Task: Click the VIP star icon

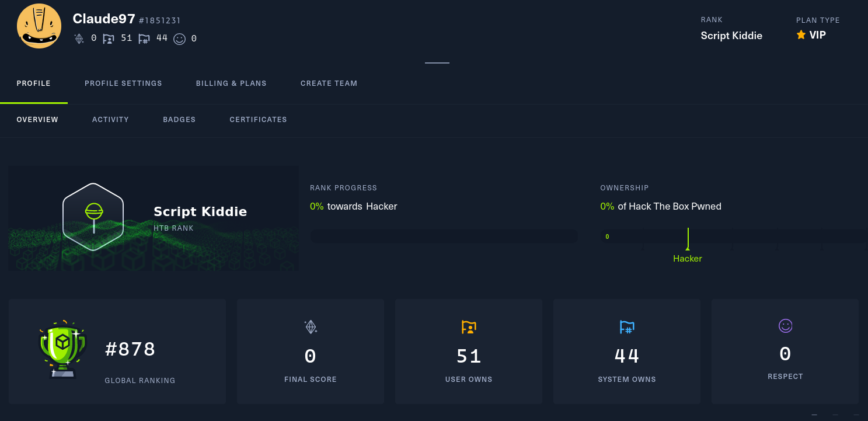Action: point(801,35)
